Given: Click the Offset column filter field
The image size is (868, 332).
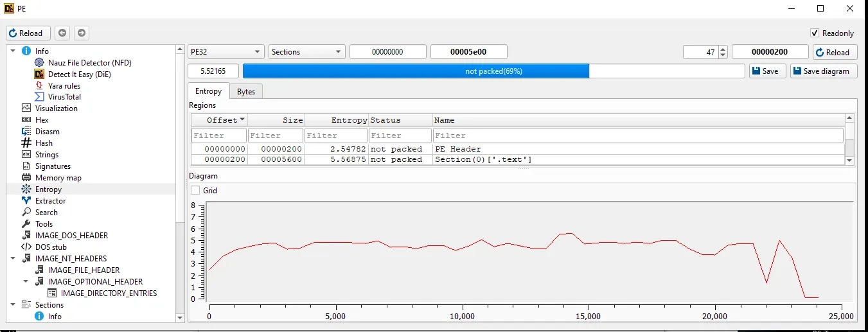Looking at the screenshot, I should pyautogui.click(x=218, y=135).
